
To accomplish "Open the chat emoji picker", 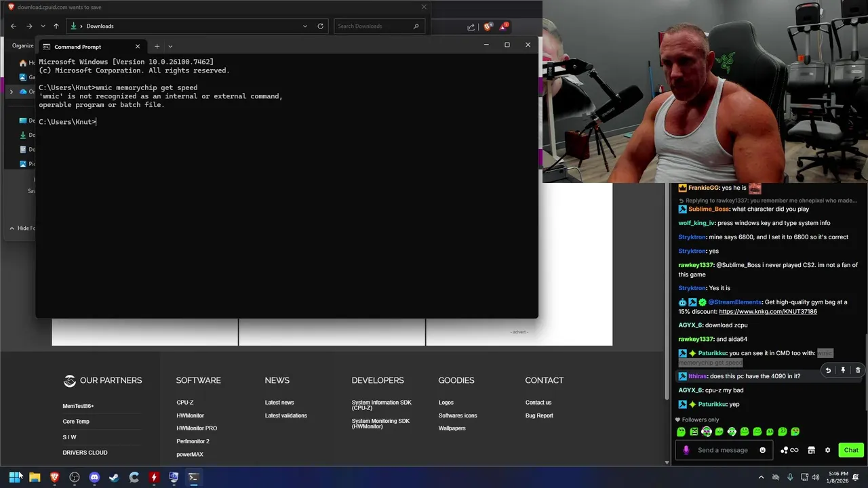I will tap(762, 450).
